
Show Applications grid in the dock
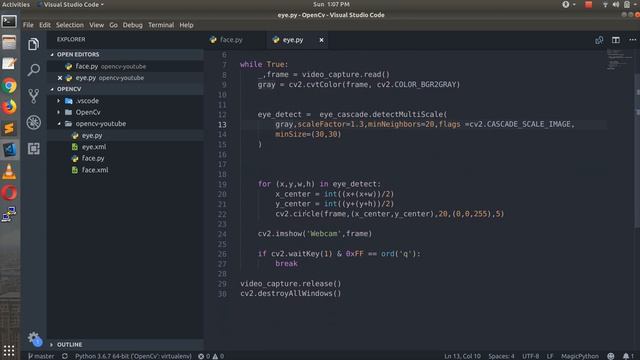coord(9,351)
